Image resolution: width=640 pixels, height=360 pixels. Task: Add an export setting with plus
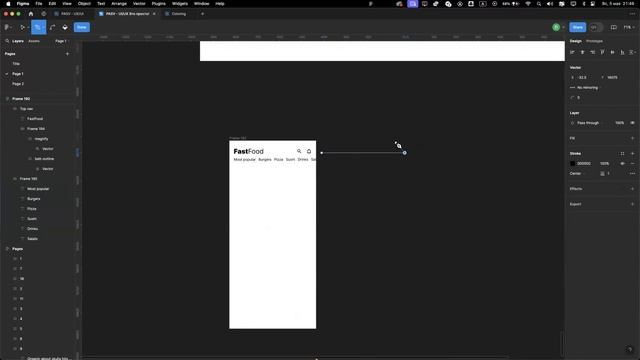(632, 204)
